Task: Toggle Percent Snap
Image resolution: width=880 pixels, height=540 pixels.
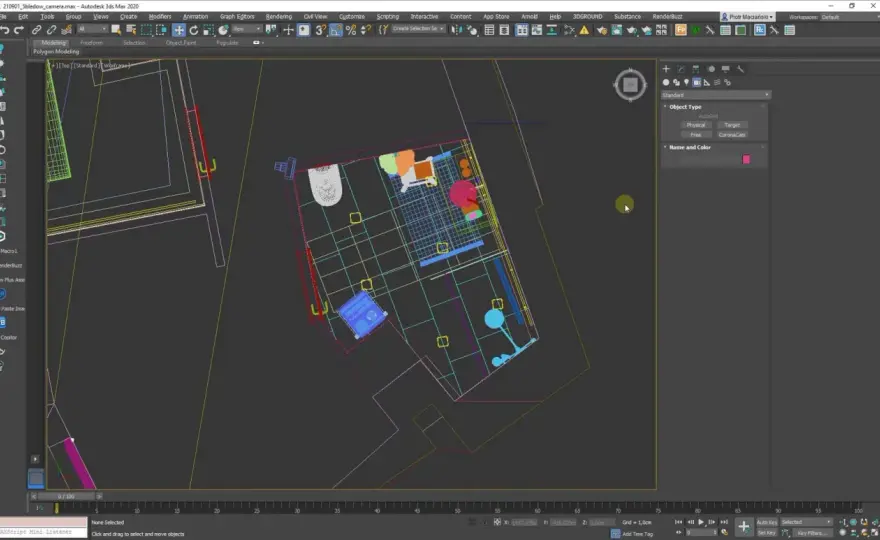Action: 351,30
